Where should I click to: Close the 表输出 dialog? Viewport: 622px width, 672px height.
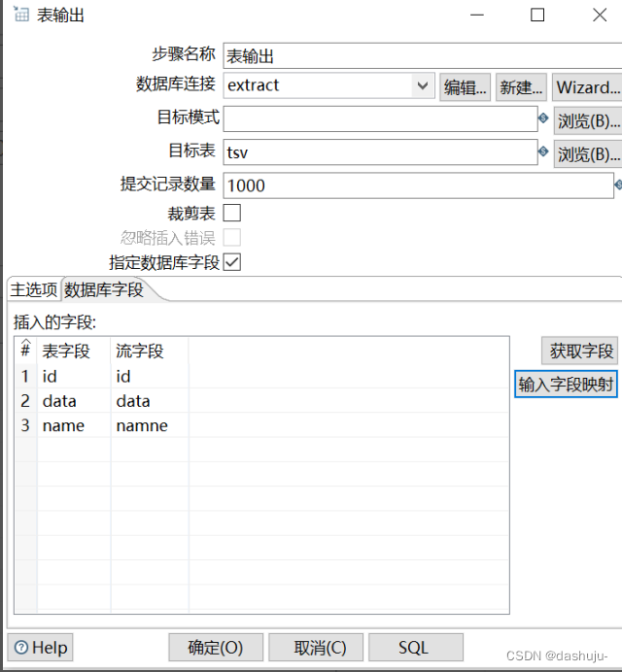click(600, 15)
